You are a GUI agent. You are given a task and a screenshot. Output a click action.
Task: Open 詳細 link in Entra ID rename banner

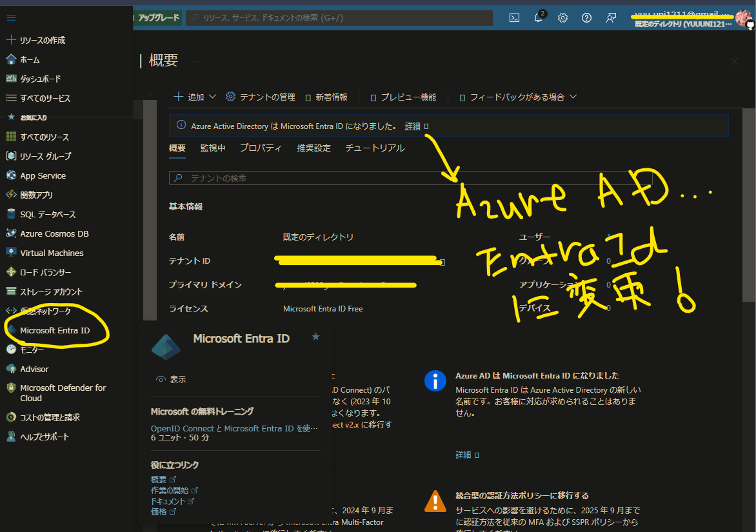click(x=412, y=126)
